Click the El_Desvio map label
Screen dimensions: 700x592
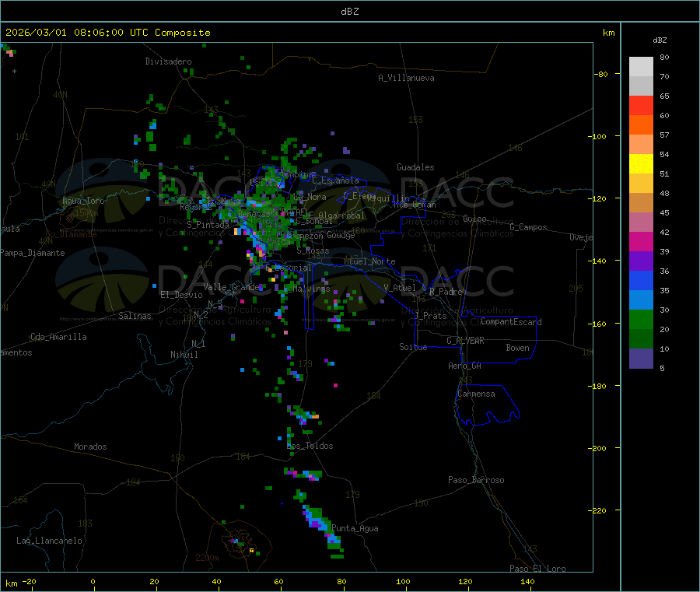pyautogui.click(x=182, y=295)
